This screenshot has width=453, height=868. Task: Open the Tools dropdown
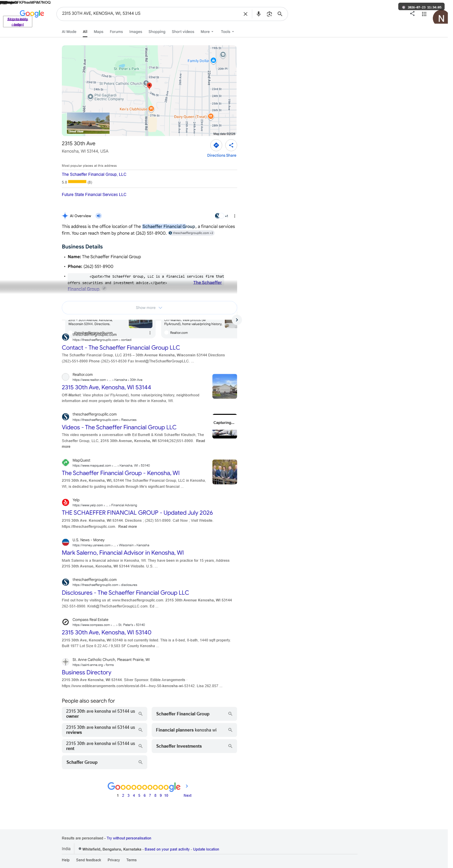(228, 32)
